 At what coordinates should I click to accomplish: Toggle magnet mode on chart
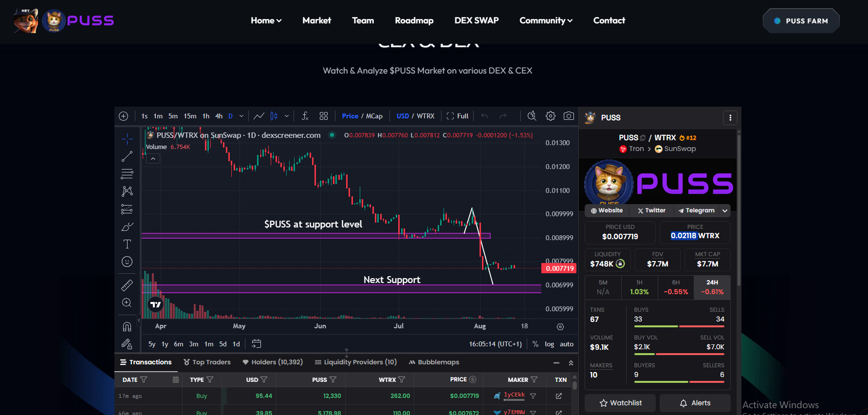tap(127, 326)
